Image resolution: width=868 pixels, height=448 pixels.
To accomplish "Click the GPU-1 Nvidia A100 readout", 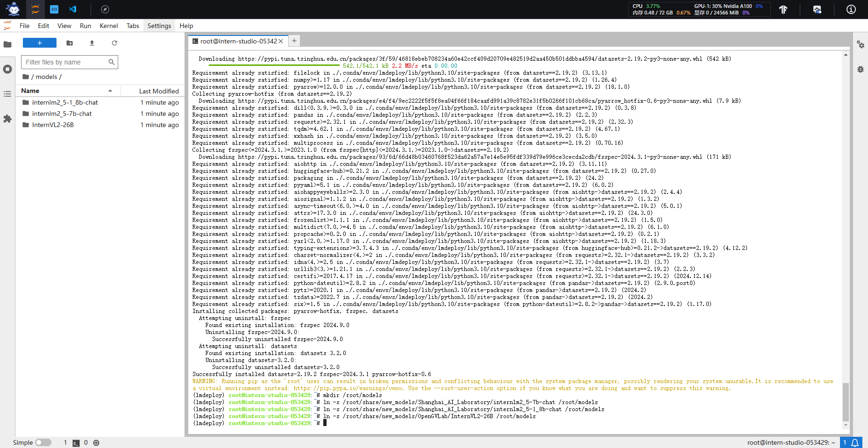I will tap(728, 6).
